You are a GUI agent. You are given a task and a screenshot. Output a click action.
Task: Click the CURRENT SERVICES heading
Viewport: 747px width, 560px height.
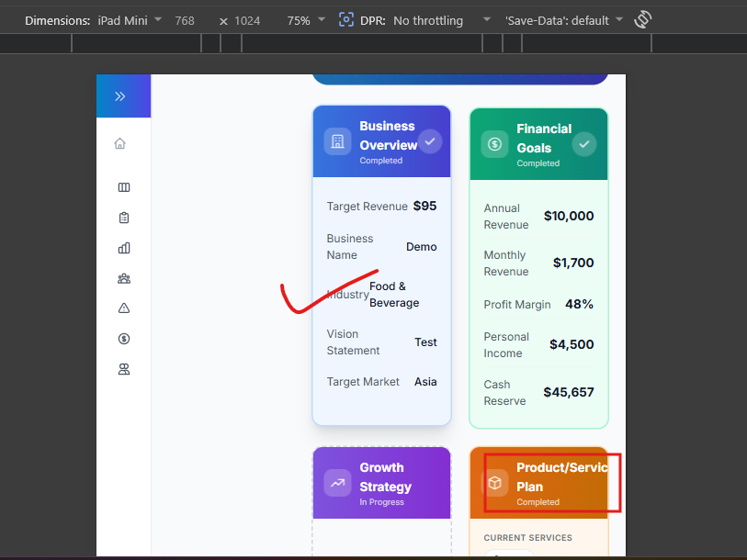coord(527,538)
